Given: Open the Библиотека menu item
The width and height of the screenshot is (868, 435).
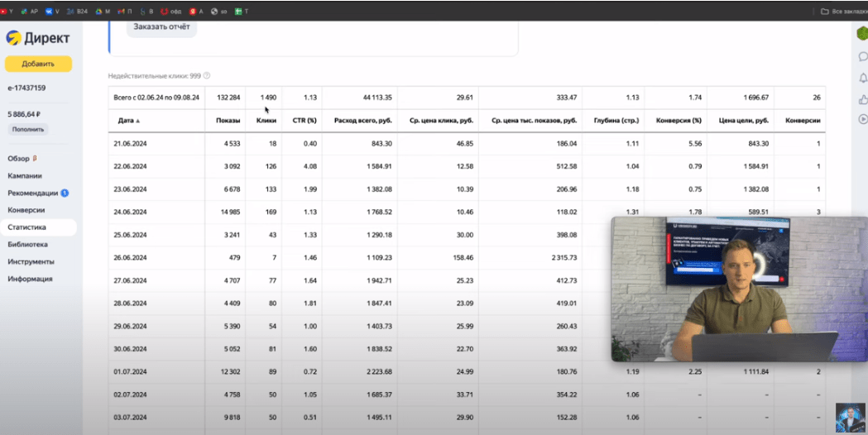Looking at the screenshot, I should [27, 245].
